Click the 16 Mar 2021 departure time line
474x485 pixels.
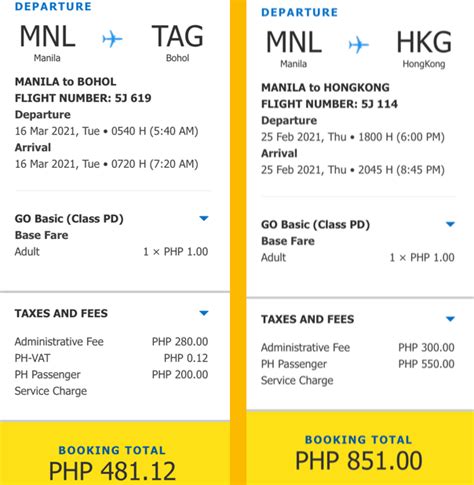click(106, 131)
